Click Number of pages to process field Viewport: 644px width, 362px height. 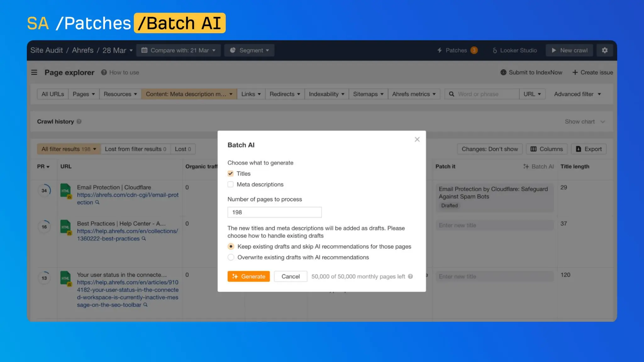point(275,212)
